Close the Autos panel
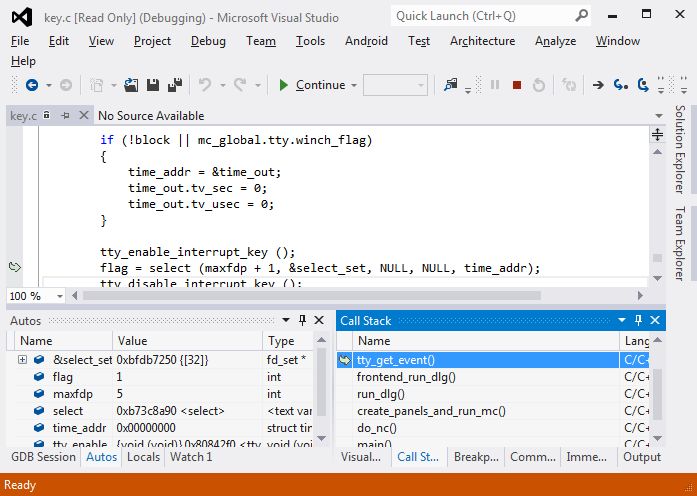This screenshot has width=697, height=496. [x=319, y=320]
